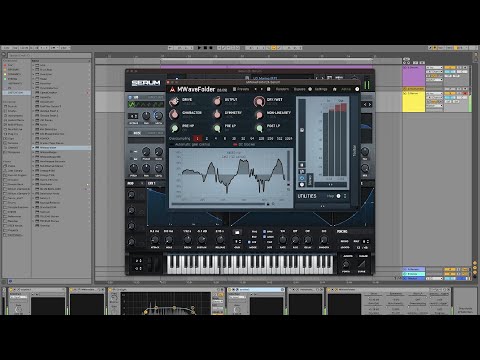Viewport: 480px width, 360px height.
Task: Select oversampling value 2
Action: click(x=207, y=138)
